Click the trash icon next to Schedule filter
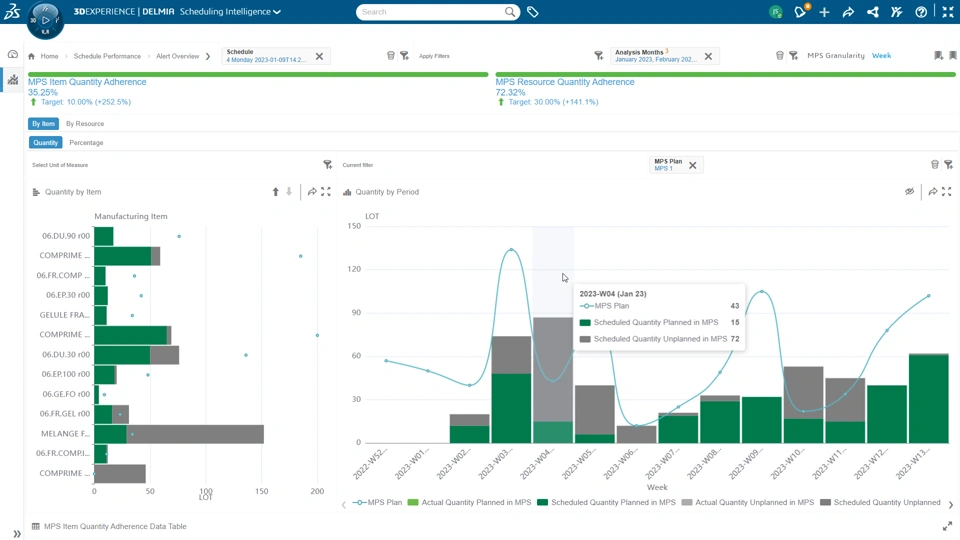This screenshot has width=960, height=540. [x=391, y=56]
